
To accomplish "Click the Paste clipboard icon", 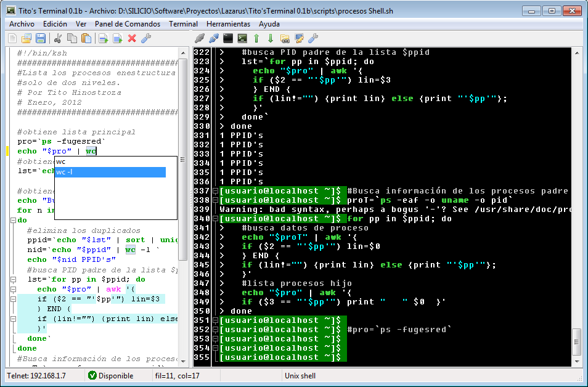I will tap(86, 39).
